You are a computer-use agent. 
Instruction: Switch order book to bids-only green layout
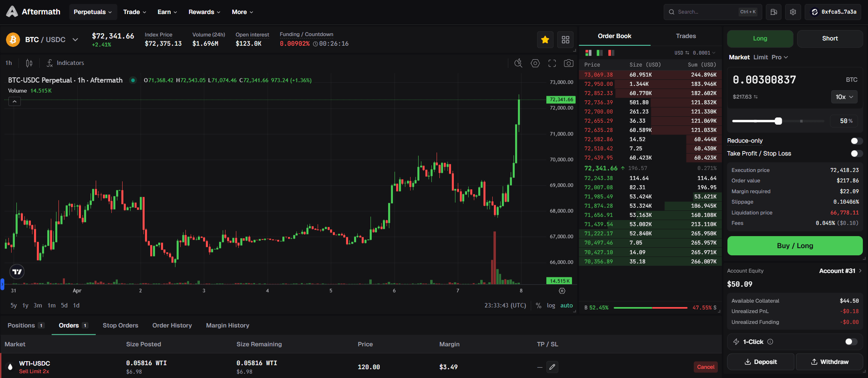click(x=599, y=53)
